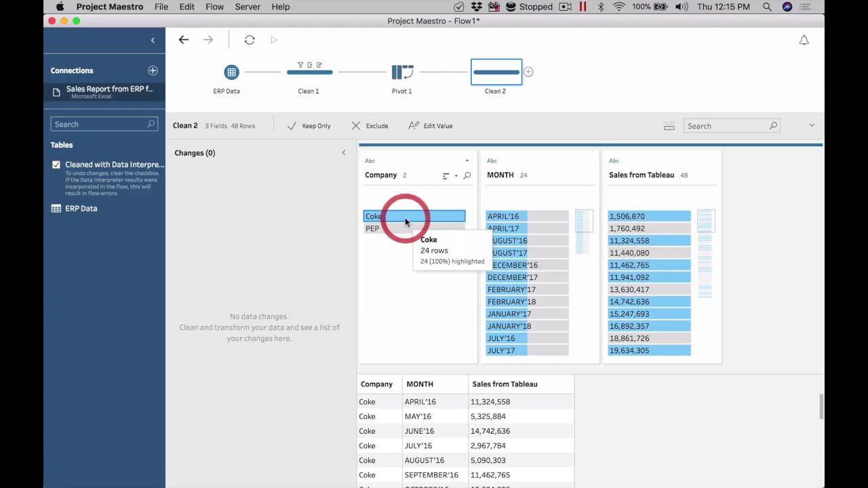Collapse the Connections side pane
868x488 pixels.
coord(153,41)
